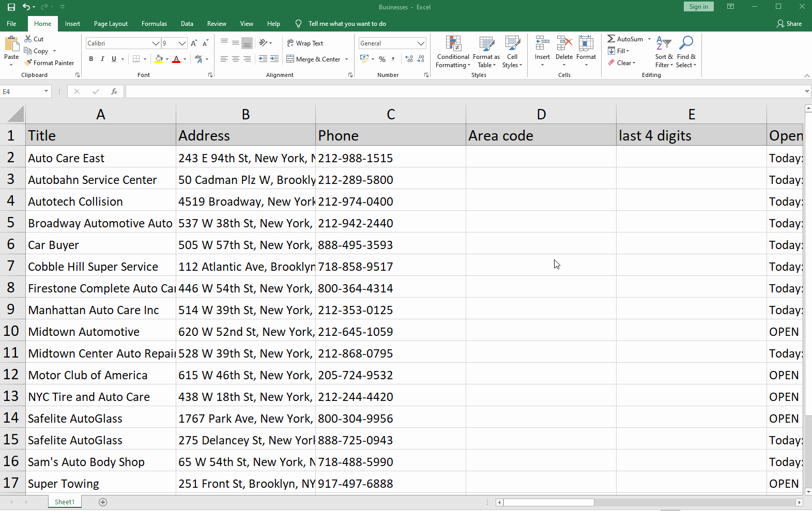Toggle Align Right
This screenshot has width=812, height=511.
(247, 59)
